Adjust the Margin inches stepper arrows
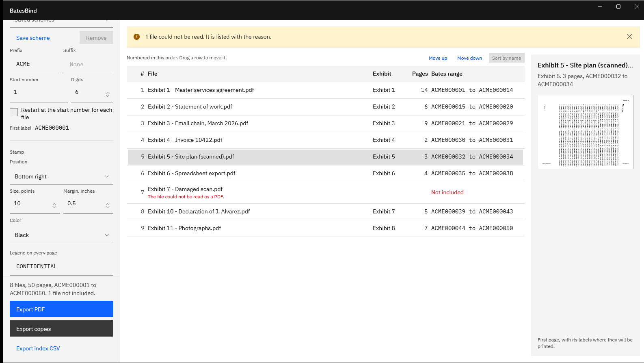The width and height of the screenshot is (644, 363). [108, 206]
